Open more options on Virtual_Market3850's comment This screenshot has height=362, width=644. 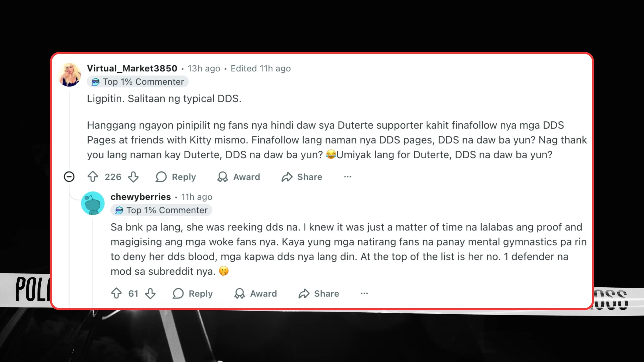coord(348,177)
